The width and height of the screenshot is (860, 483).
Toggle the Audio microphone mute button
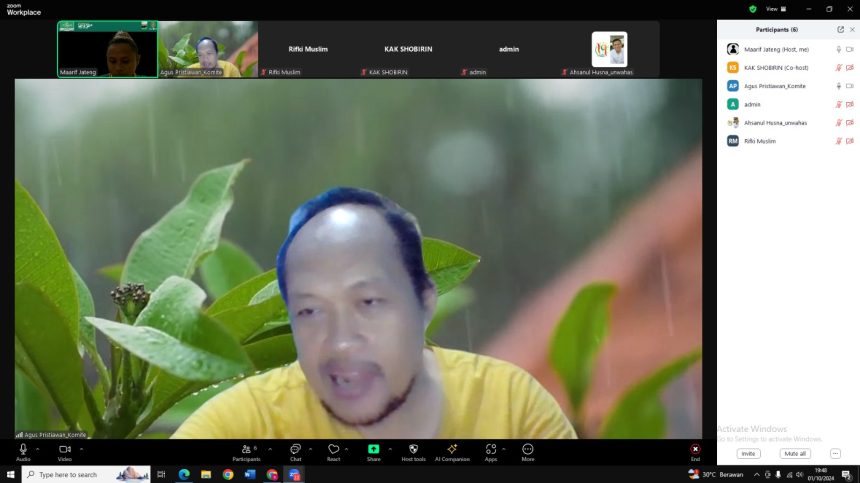[23, 450]
